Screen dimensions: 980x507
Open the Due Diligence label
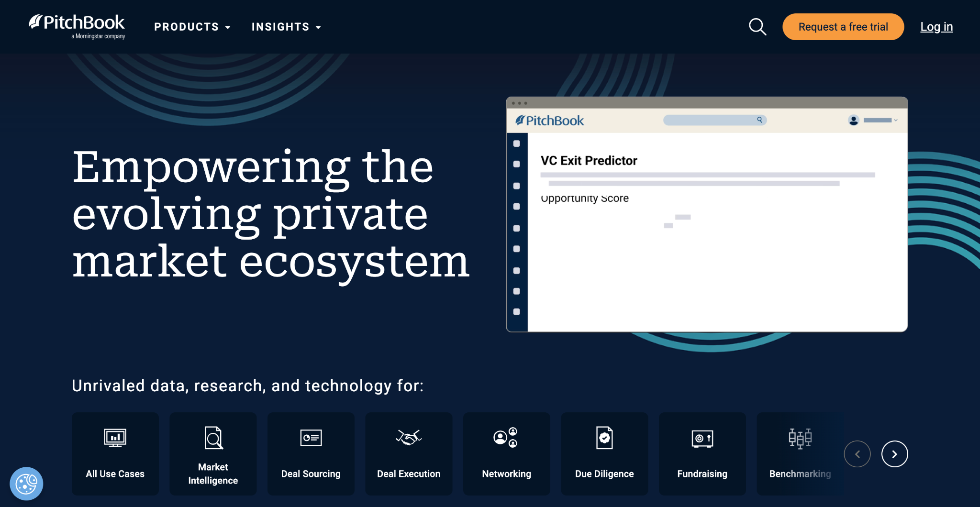(x=604, y=474)
